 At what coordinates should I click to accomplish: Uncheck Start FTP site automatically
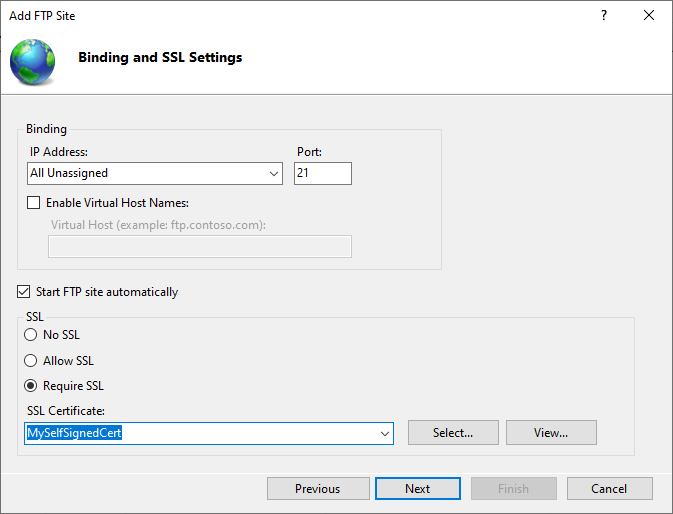click(25, 292)
